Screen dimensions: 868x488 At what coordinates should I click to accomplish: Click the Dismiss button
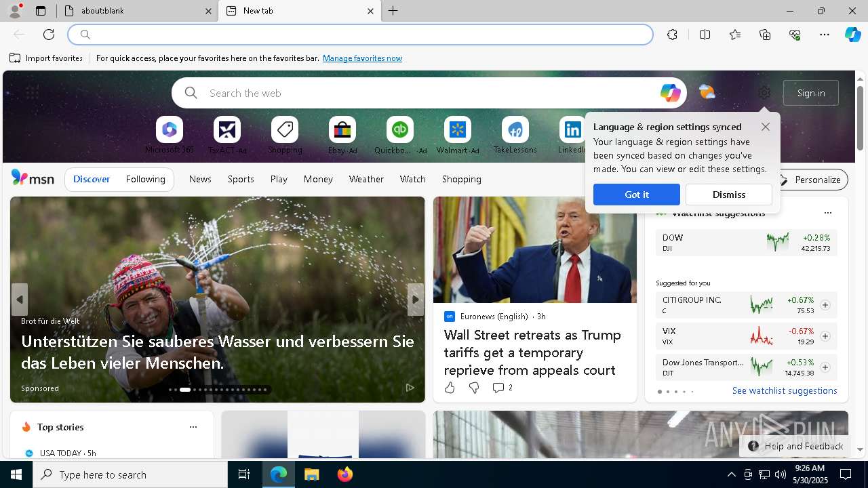click(x=729, y=195)
